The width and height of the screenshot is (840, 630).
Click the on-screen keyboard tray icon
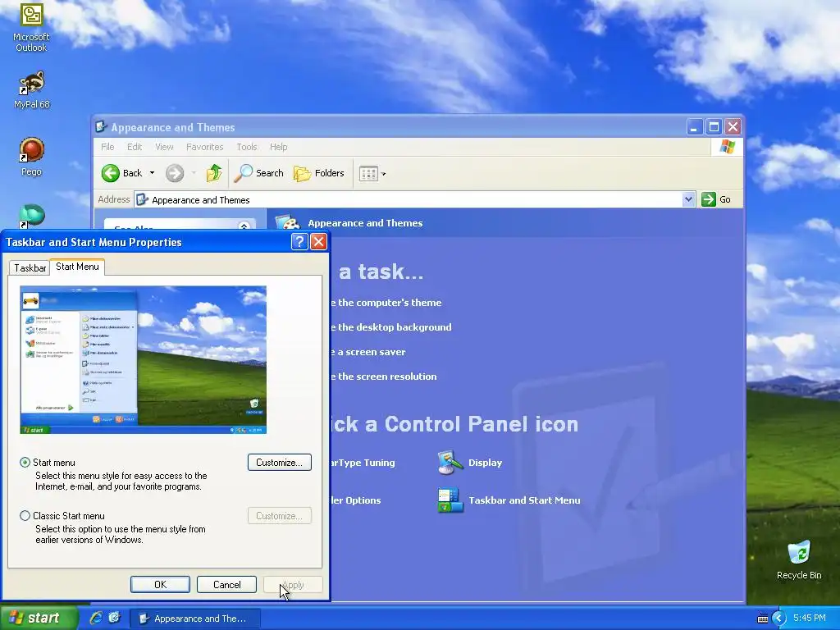pyautogui.click(x=763, y=619)
